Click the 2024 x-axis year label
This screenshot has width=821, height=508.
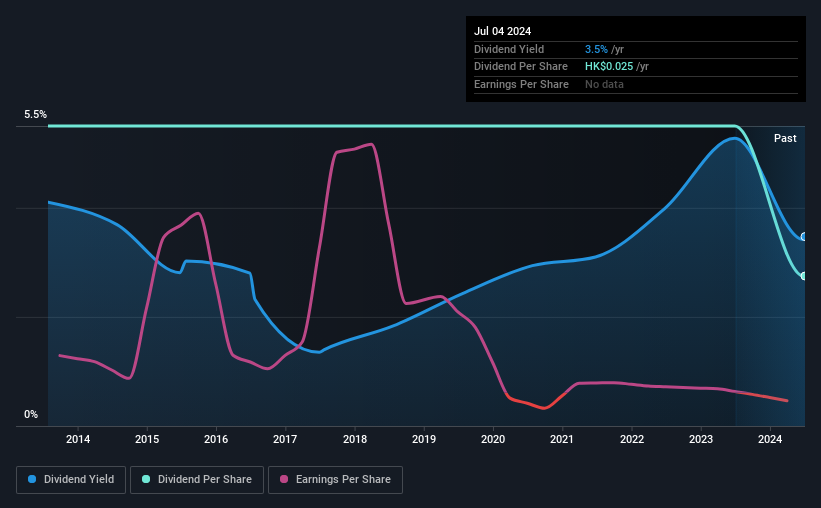point(770,439)
